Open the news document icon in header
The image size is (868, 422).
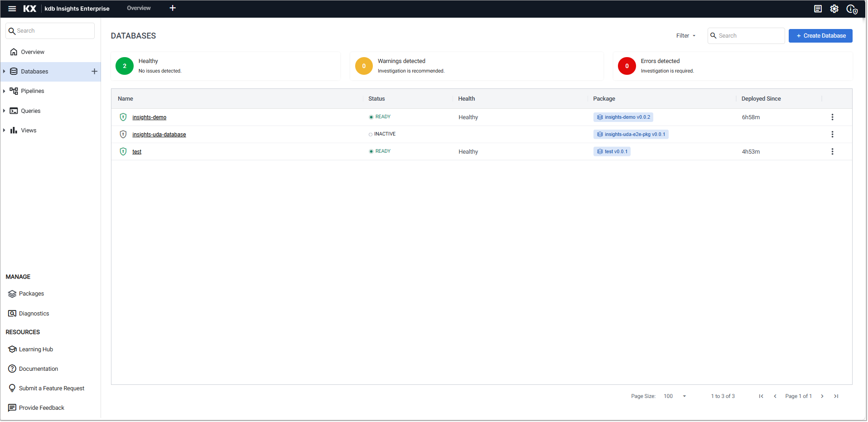pyautogui.click(x=818, y=9)
